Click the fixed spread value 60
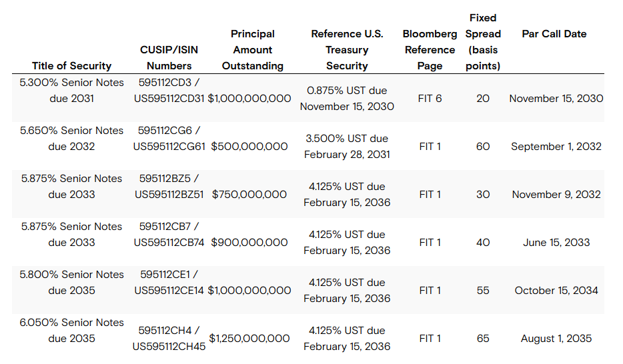This screenshot has height=364, width=623. pos(483,146)
